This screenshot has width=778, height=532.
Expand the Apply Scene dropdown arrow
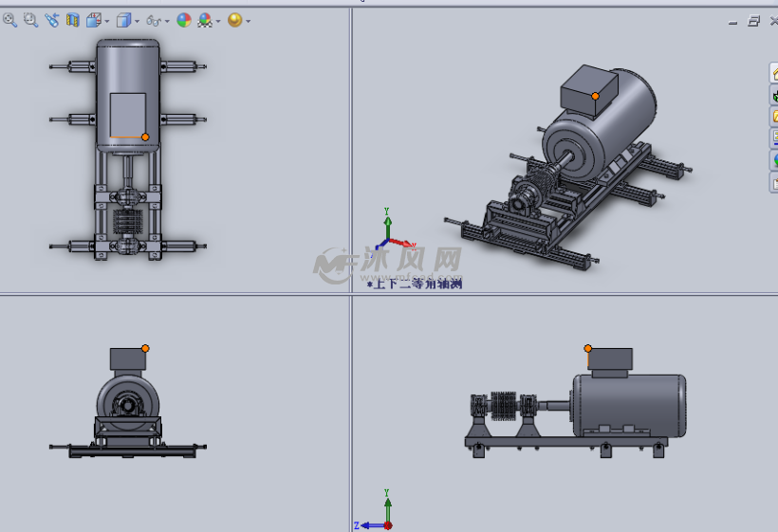(219, 21)
